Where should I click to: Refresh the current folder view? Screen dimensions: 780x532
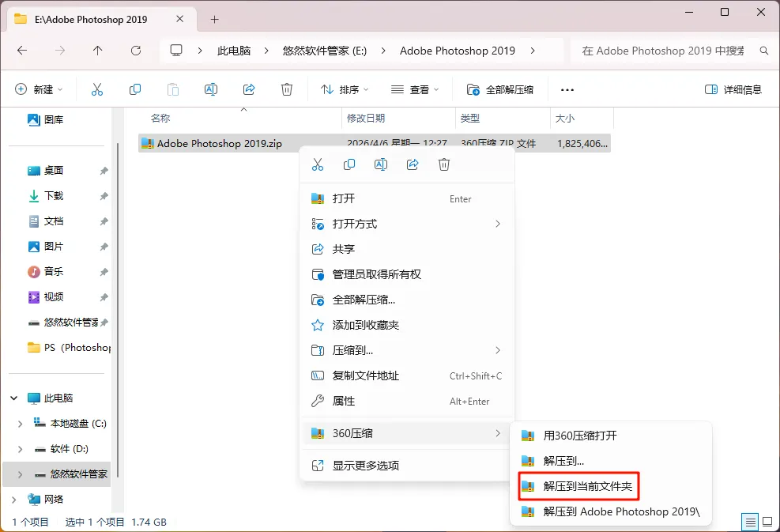(135, 51)
